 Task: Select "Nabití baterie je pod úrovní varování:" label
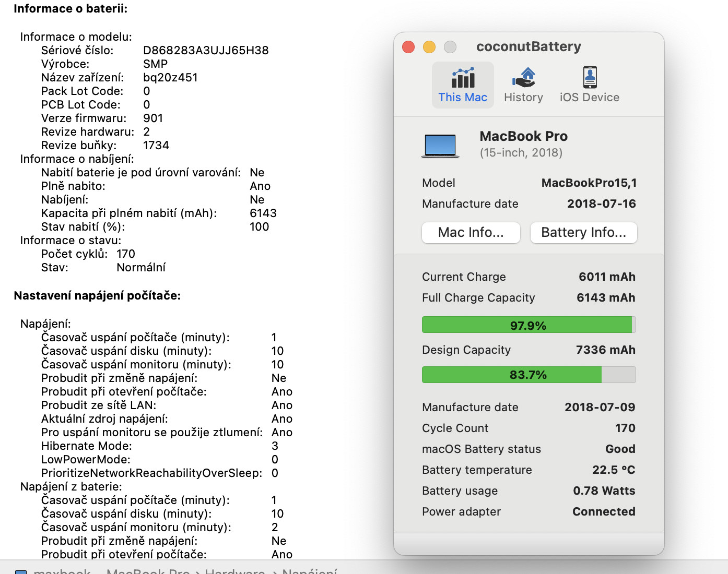141,172
